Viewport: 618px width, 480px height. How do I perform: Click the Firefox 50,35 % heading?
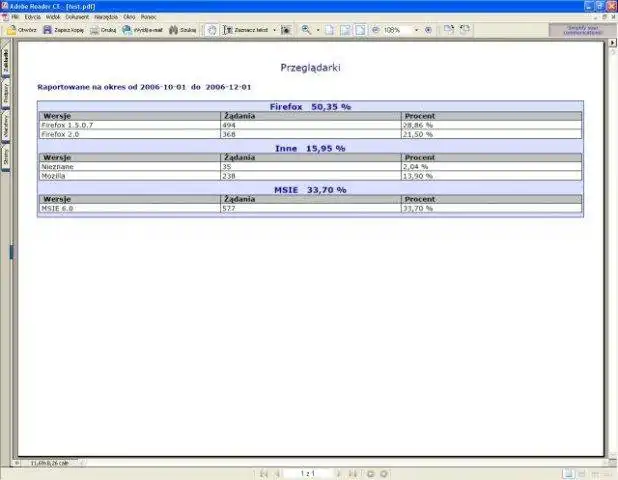(x=310, y=107)
